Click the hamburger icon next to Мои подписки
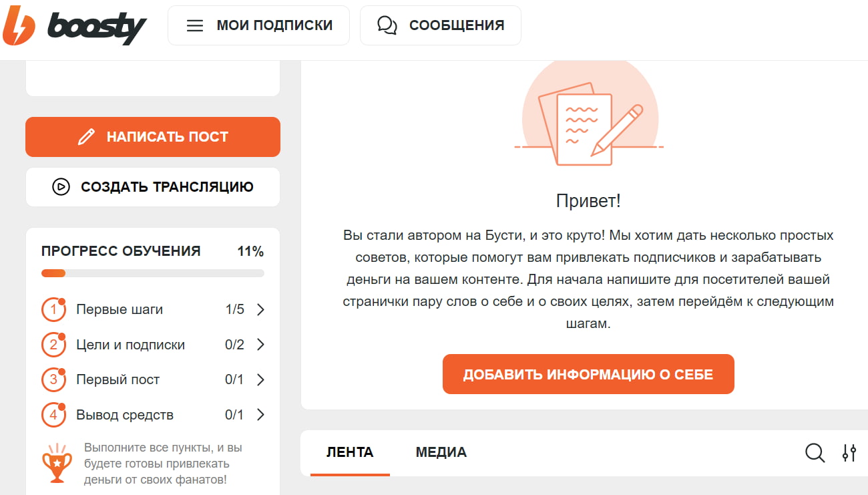The height and width of the screenshot is (495, 868). [194, 25]
